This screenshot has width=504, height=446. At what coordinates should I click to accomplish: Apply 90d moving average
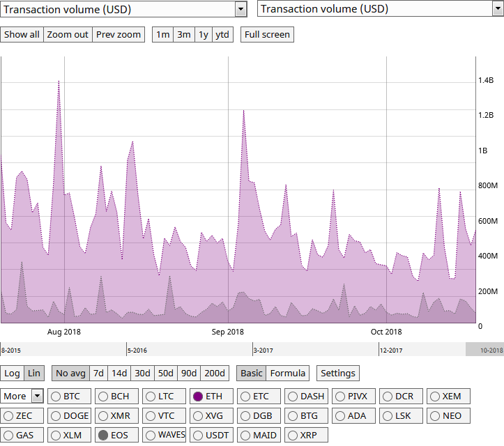coord(189,373)
